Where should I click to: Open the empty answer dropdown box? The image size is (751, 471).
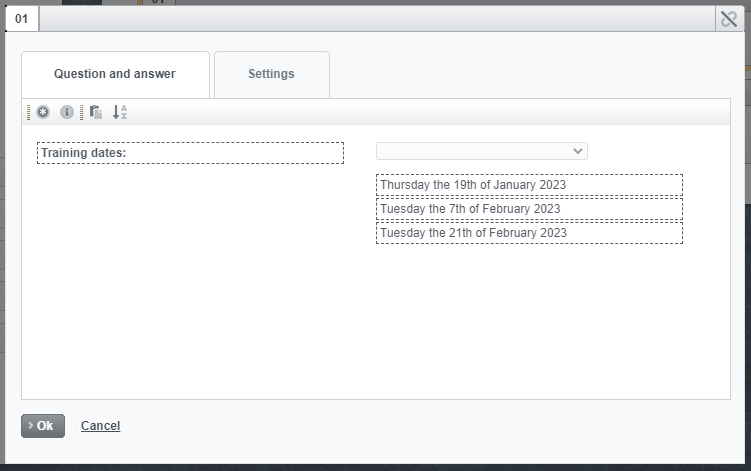482,151
